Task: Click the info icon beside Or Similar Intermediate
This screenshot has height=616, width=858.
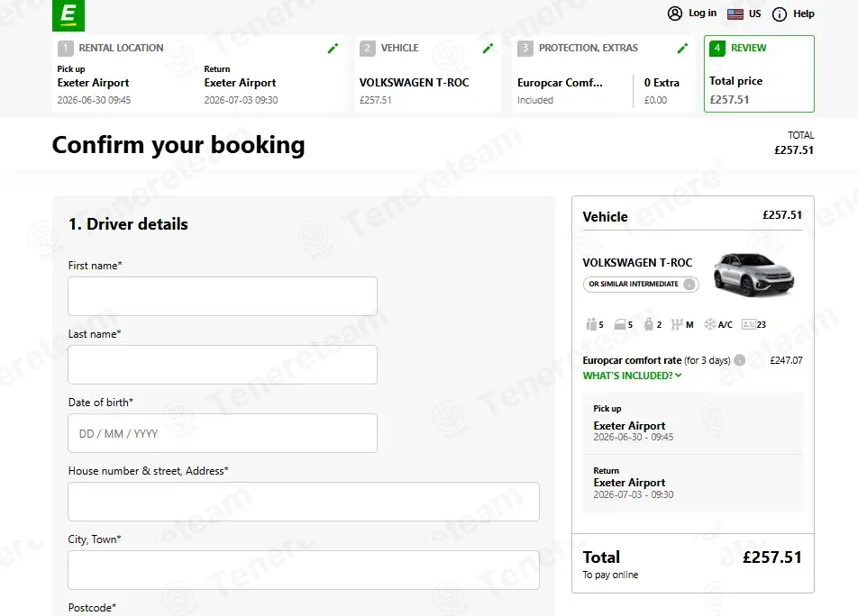Action: (689, 285)
